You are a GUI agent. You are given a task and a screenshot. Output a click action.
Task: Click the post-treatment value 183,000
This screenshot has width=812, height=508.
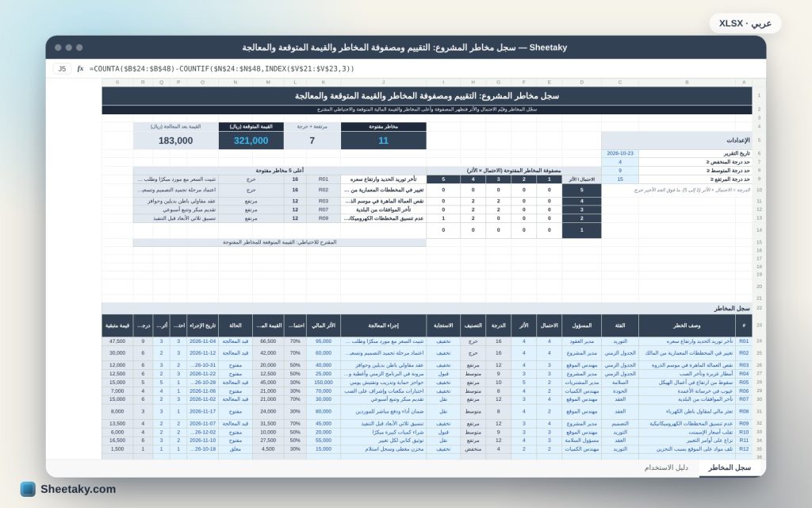click(175, 140)
